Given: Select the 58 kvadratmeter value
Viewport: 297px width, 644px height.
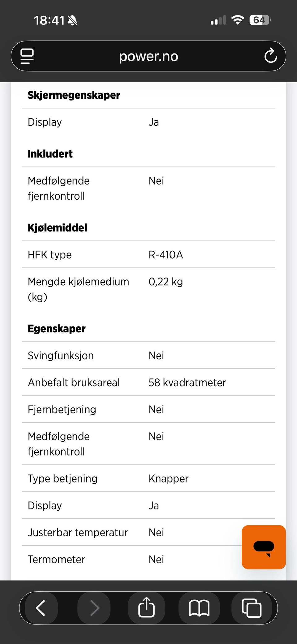Looking at the screenshot, I should pyautogui.click(x=187, y=383).
